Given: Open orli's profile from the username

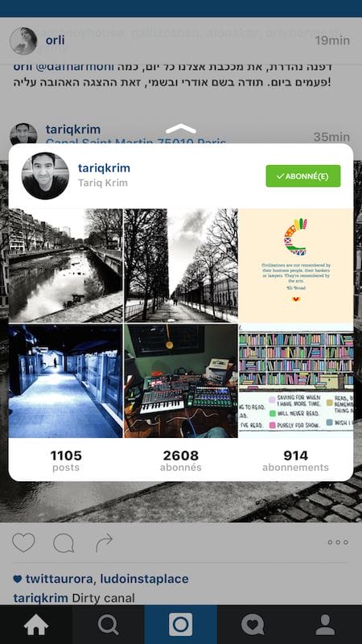Looking at the screenshot, I should point(55,40).
